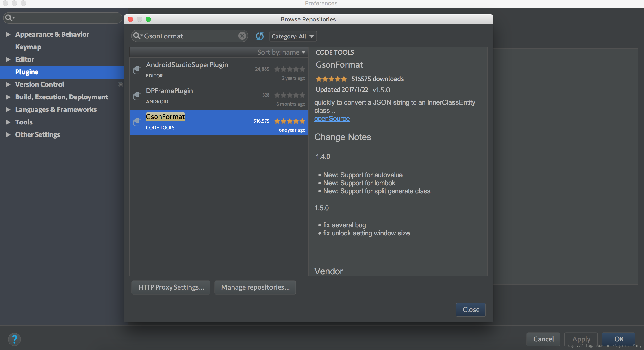
Task: Click the help question mark icon
Action: (x=15, y=339)
